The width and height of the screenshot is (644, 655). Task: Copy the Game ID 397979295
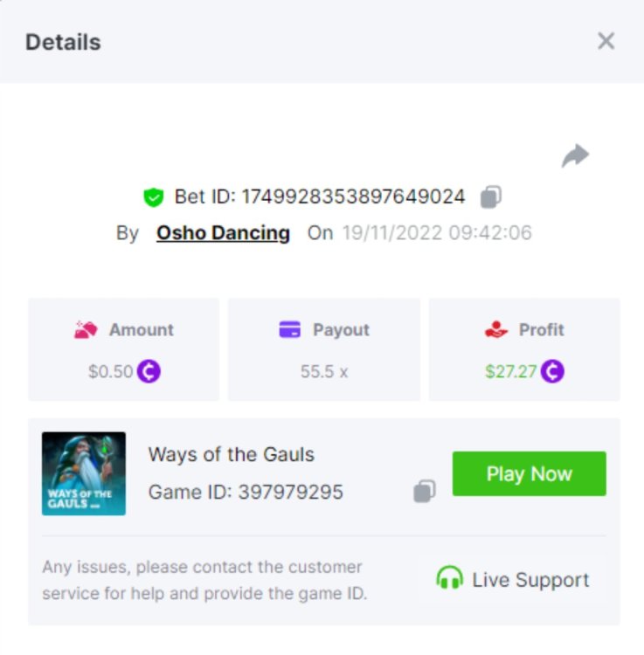pos(425,491)
